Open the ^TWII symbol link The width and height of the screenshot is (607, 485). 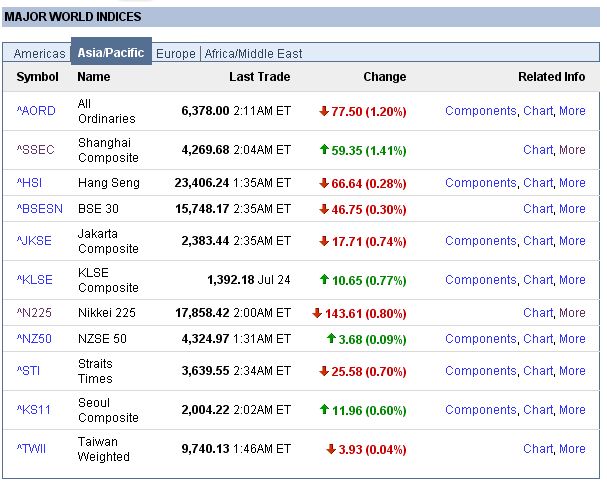pos(31,449)
